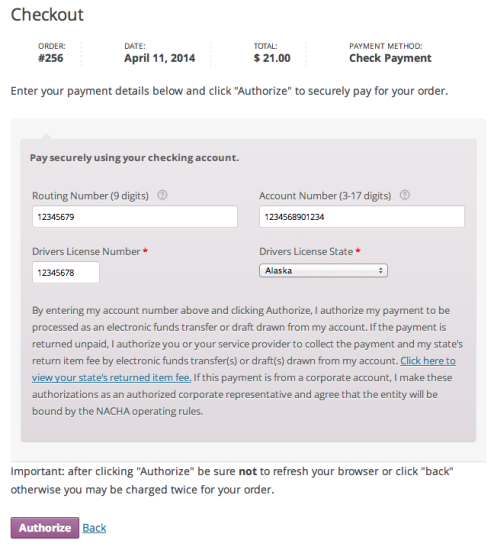Select the order number #256
The width and height of the screenshot is (494, 550).
[x=51, y=58]
